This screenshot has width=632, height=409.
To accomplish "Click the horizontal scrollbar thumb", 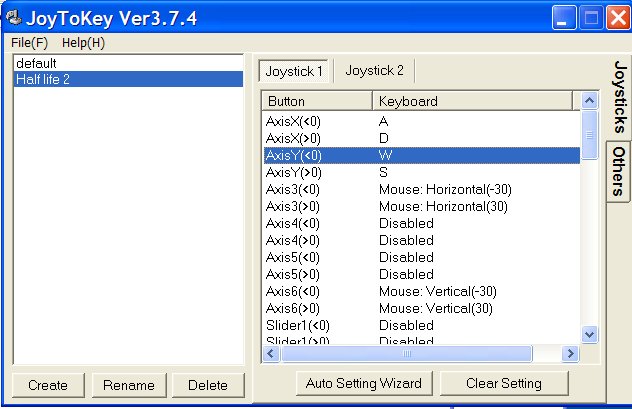I will [406, 354].
